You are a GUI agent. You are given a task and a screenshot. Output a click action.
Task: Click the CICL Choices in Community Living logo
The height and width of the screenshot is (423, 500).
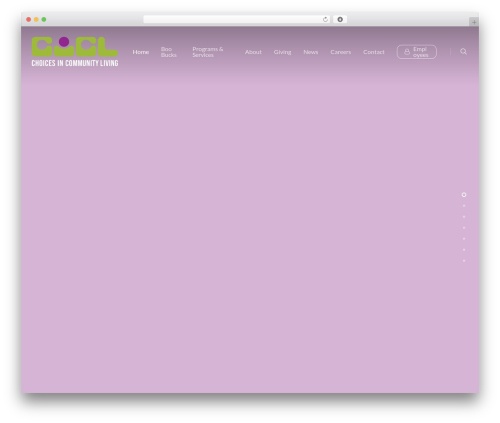(75, 52)
